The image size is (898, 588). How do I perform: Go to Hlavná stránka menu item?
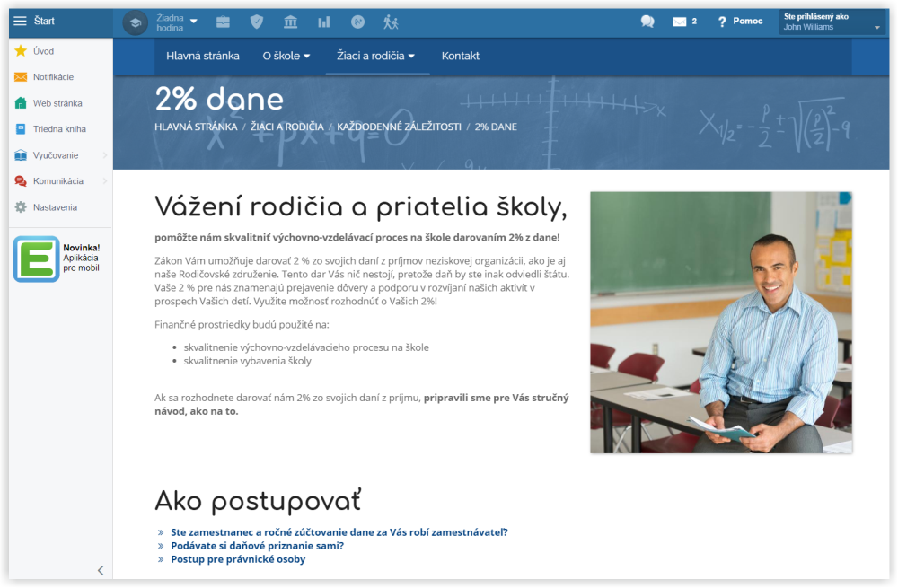click(203, 57)
